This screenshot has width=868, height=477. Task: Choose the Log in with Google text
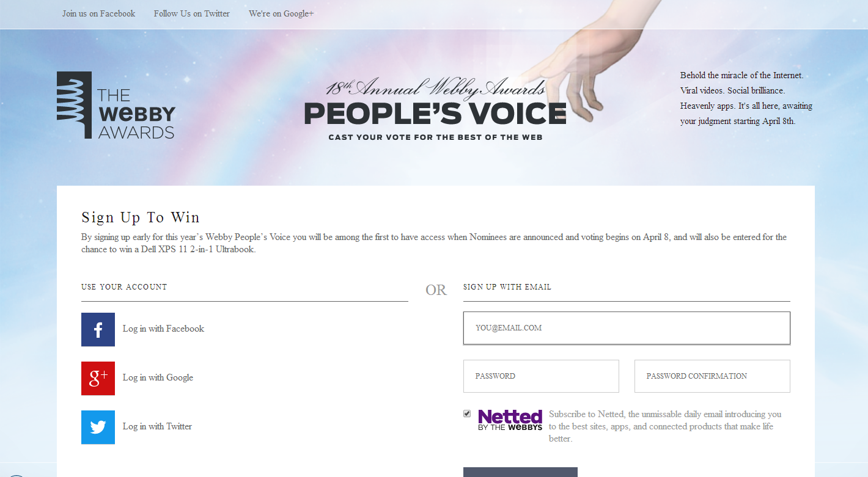(x=158, y=377)
